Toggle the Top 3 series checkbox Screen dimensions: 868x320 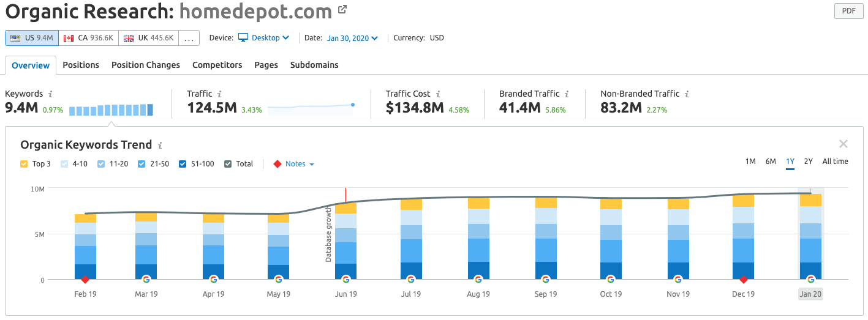pyautogui.click(x=24, y=164)
